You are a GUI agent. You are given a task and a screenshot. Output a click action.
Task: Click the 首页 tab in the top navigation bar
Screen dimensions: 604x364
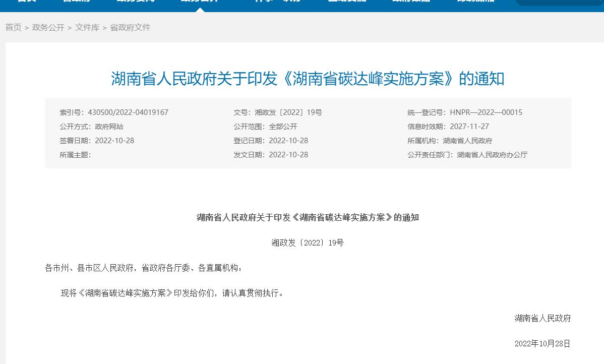pyautogui.click(x=26, y=2)
